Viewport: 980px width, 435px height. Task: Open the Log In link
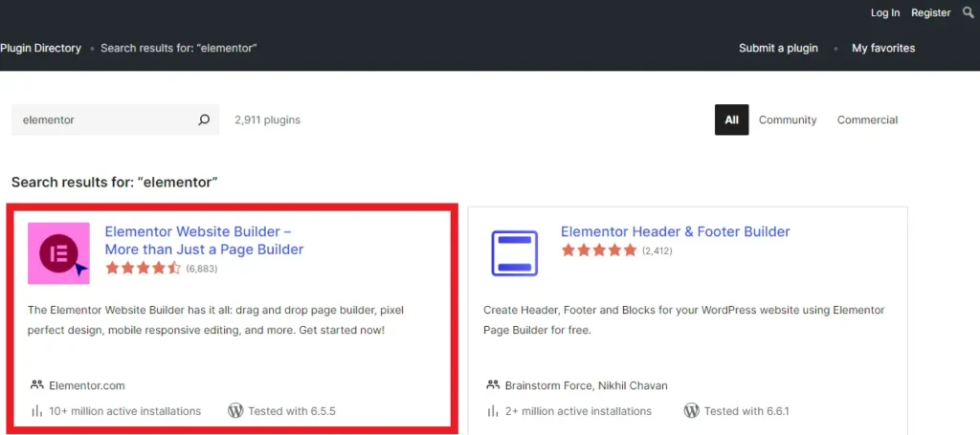click(885, 12)
